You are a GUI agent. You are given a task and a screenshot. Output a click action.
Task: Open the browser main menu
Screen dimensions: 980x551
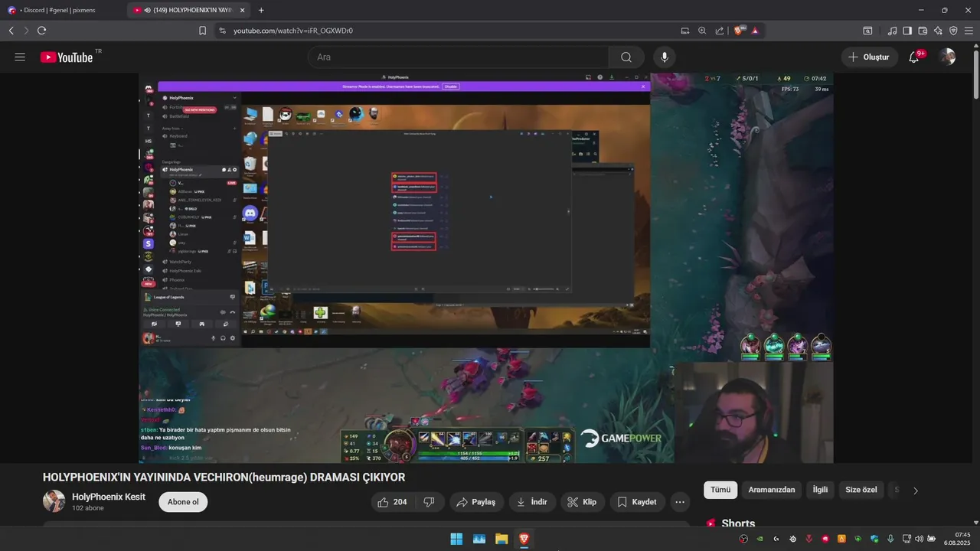tap(969, 31)
